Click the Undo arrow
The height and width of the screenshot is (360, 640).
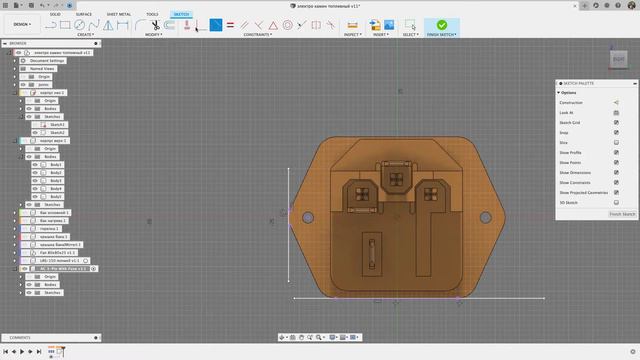pos(42,5)
